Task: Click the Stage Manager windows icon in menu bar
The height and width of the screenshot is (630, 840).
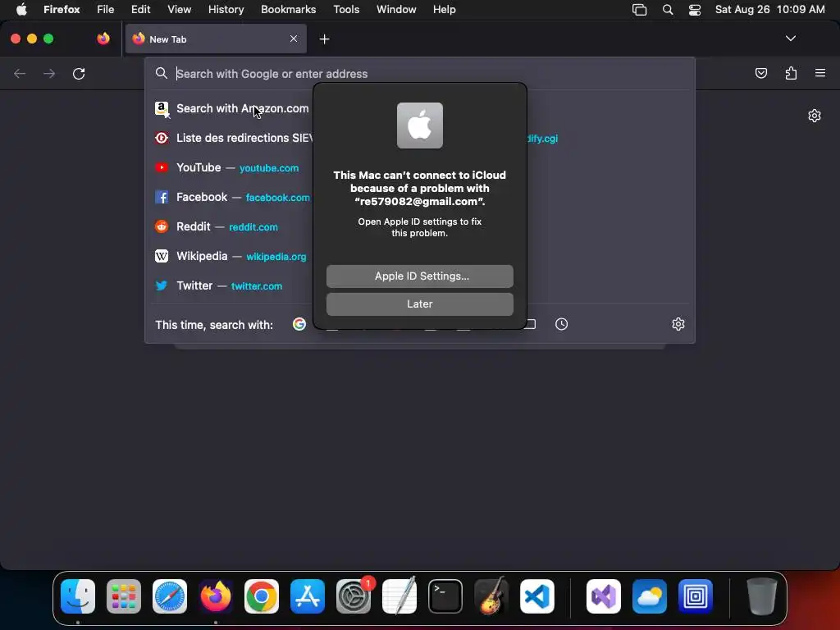Action: coord(639,10)
